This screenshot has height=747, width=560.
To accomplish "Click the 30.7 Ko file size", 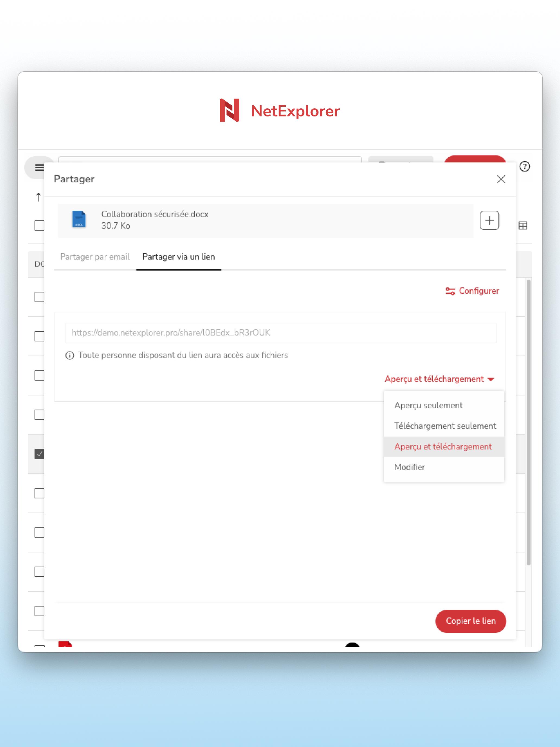I will pyautogui.click(x=116, y=226).
